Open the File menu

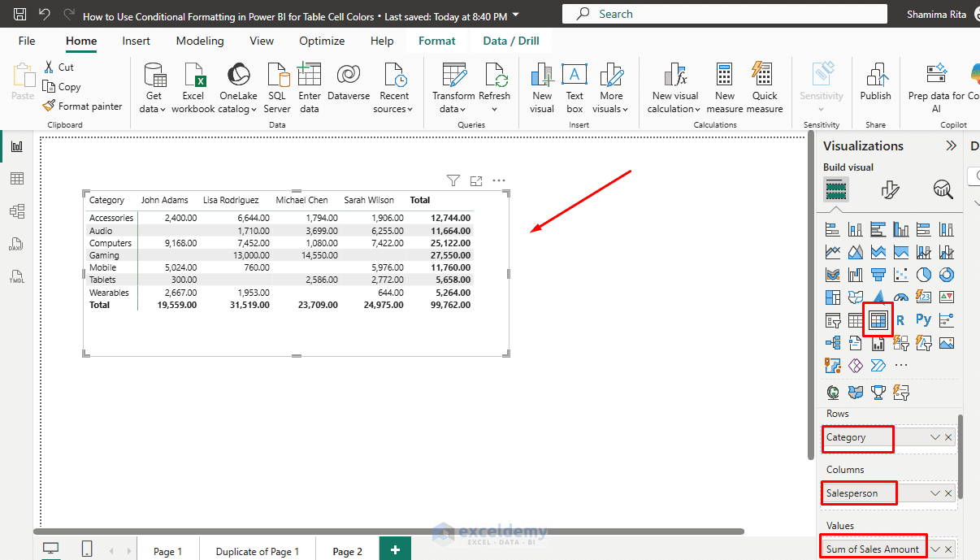pos(27,41)
